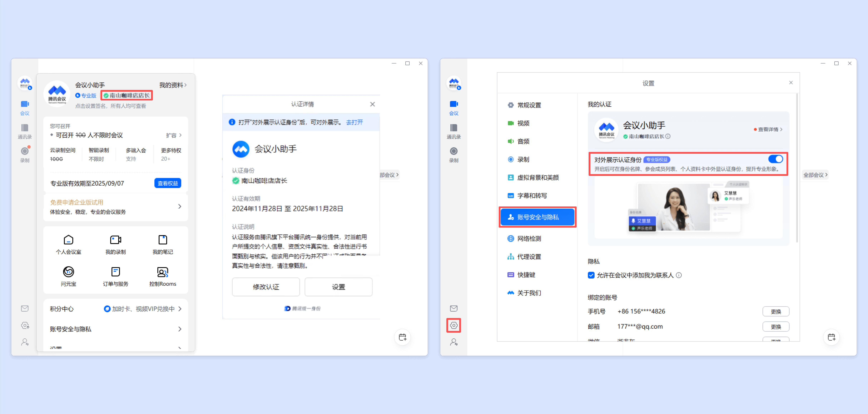Open 会议 tab in right window sidebar
This screenshot has width=868, height=414.
point(453,108)
